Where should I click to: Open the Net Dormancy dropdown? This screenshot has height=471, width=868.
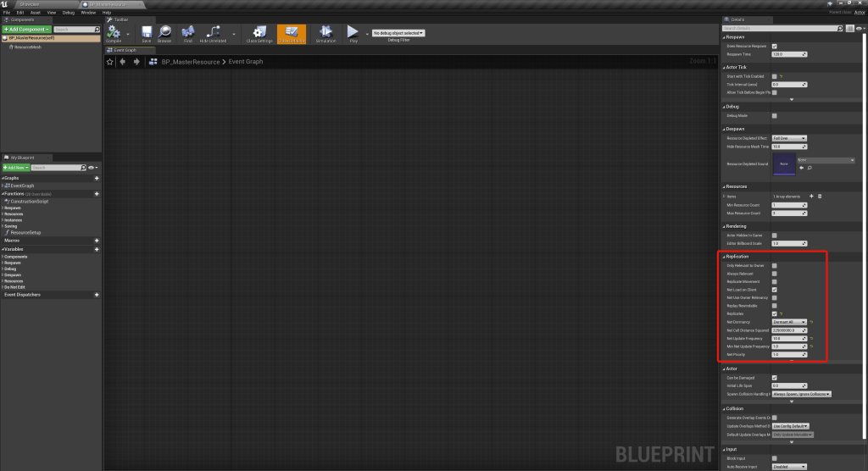click(x=789, y=322)
